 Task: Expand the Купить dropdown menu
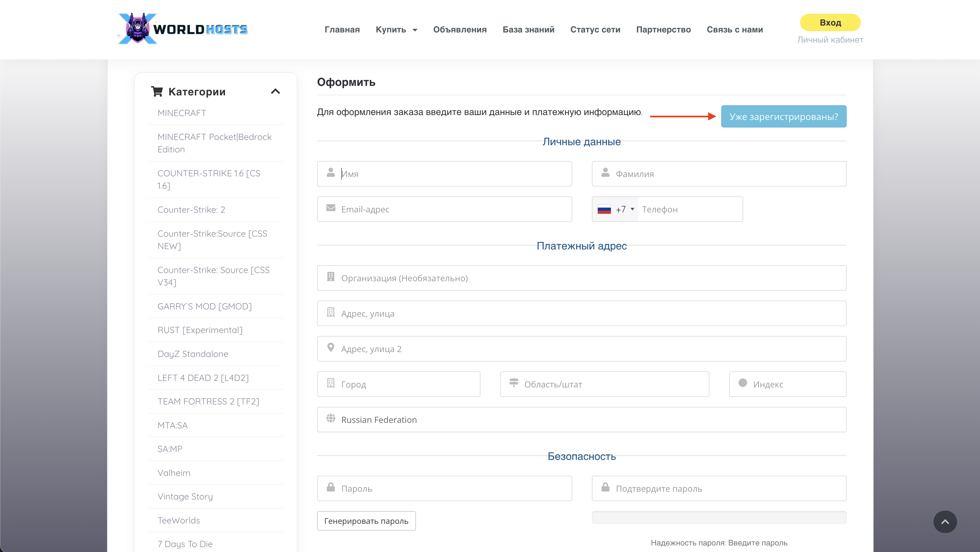(x=396, y=30)
